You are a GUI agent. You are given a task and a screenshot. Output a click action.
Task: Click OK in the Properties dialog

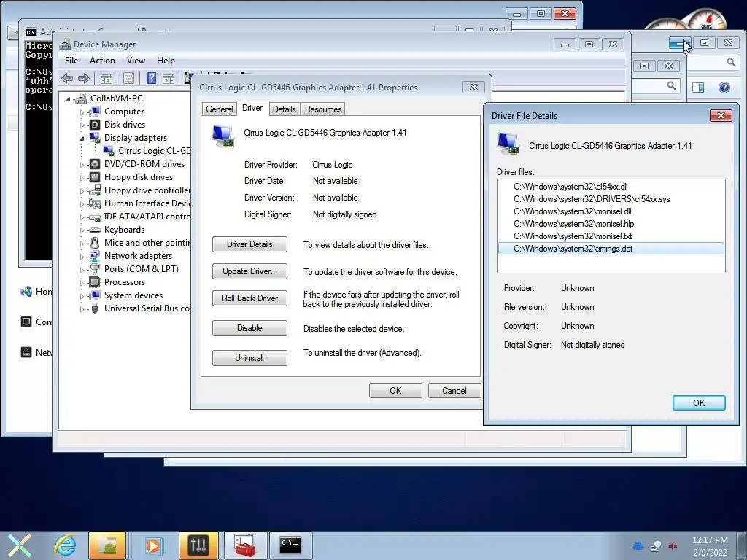pyautogui.click(x=395, y=391)
